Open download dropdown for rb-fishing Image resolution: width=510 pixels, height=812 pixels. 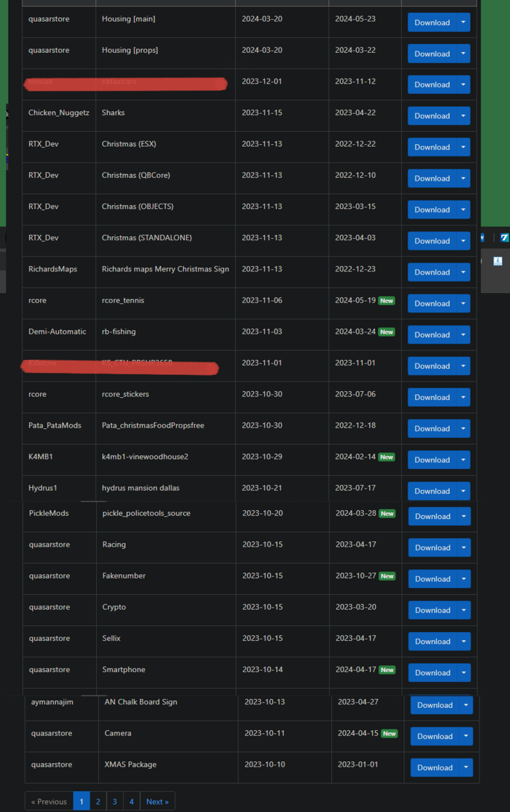click(x=463, y=334)
